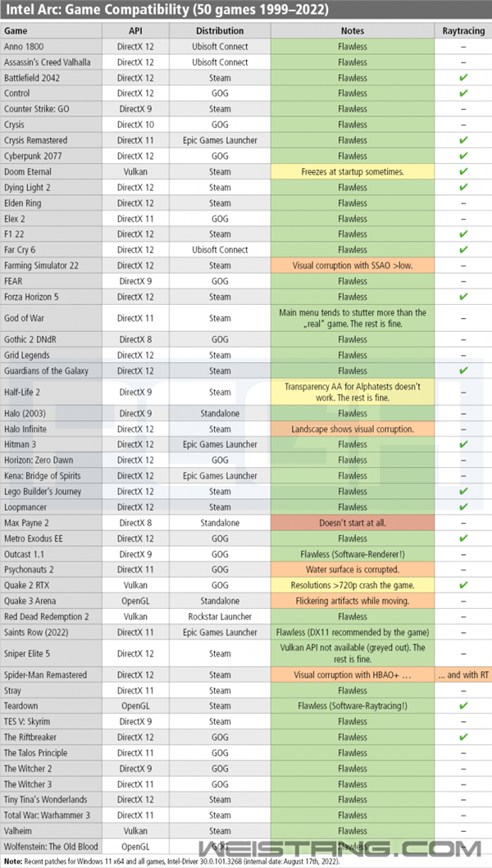The width and height of the screenshot is (492, 868).
Task: Click the raytracing checkmark for Battlefield 2042
Action: [x=463, y=78]
